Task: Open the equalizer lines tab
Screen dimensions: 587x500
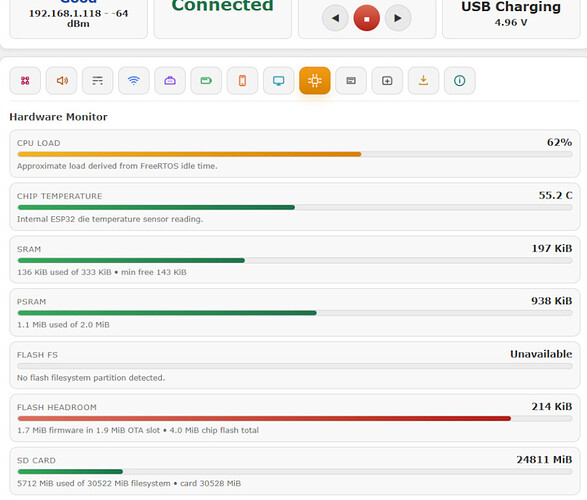Action: coord(97,80)
